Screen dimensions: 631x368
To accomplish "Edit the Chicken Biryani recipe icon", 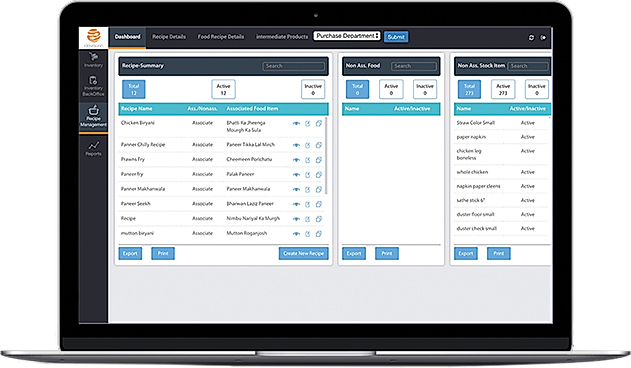I will [307, 124].
